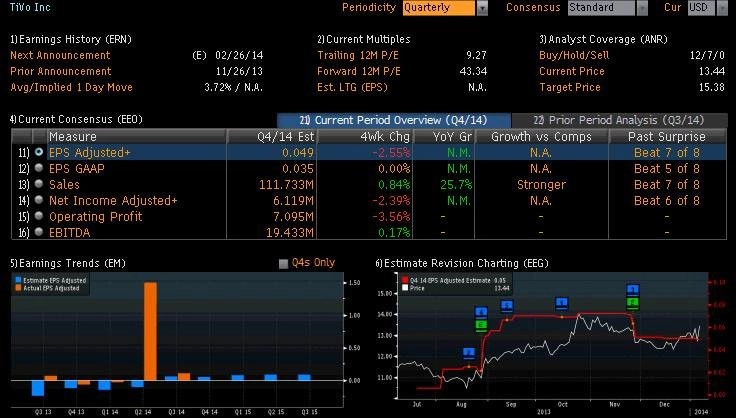The height and width of the screenshot is (418, 736).
Task: Click the Avg/Implied 1 Day Move label
Action: point(71,87)
